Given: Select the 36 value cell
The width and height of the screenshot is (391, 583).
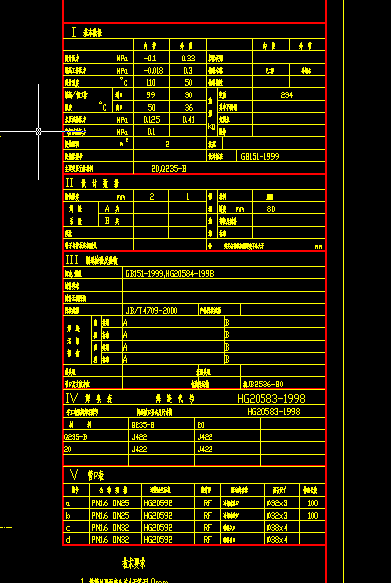Looking at the screenshot, I should tap(189, 107).
